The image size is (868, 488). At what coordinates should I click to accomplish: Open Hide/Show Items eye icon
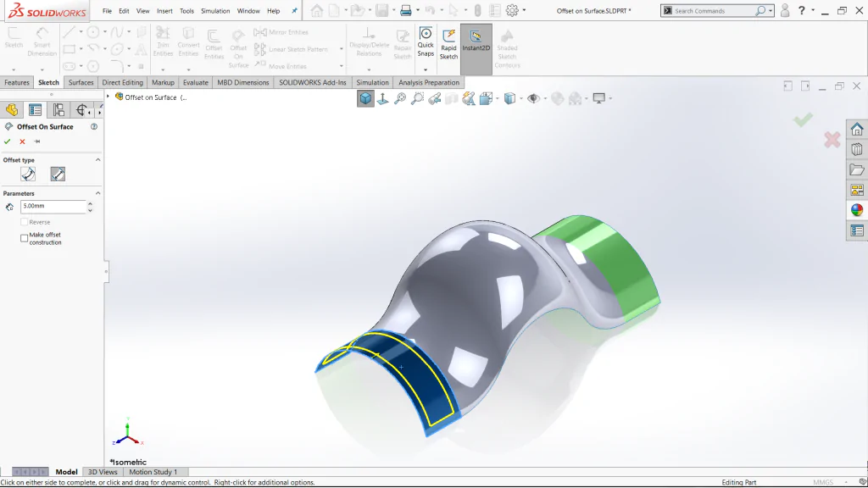[x=533, y=98]
